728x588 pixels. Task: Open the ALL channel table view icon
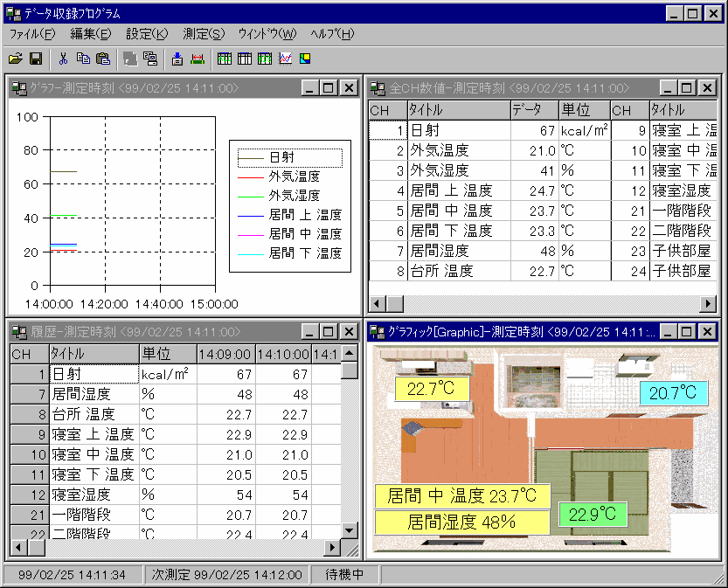225,59
